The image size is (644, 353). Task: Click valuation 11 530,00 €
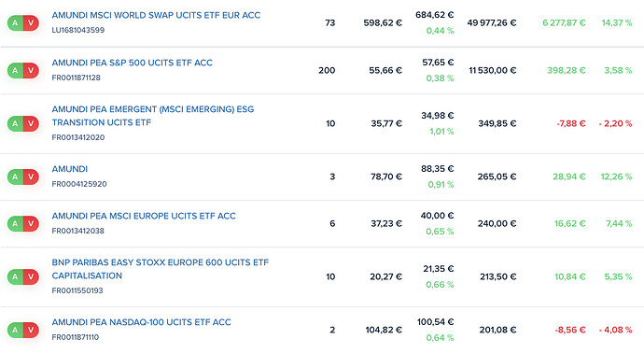(x=493, y=70)
